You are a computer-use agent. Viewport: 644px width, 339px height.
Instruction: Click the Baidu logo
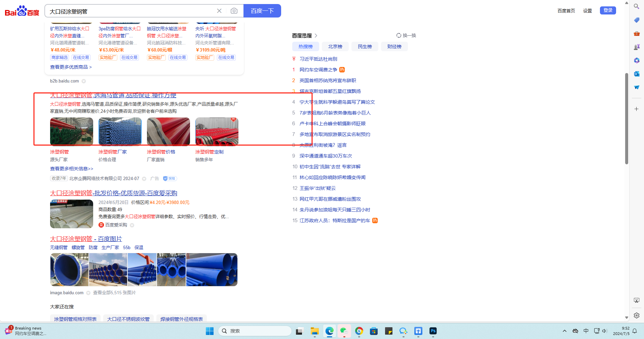click(22, 11)
